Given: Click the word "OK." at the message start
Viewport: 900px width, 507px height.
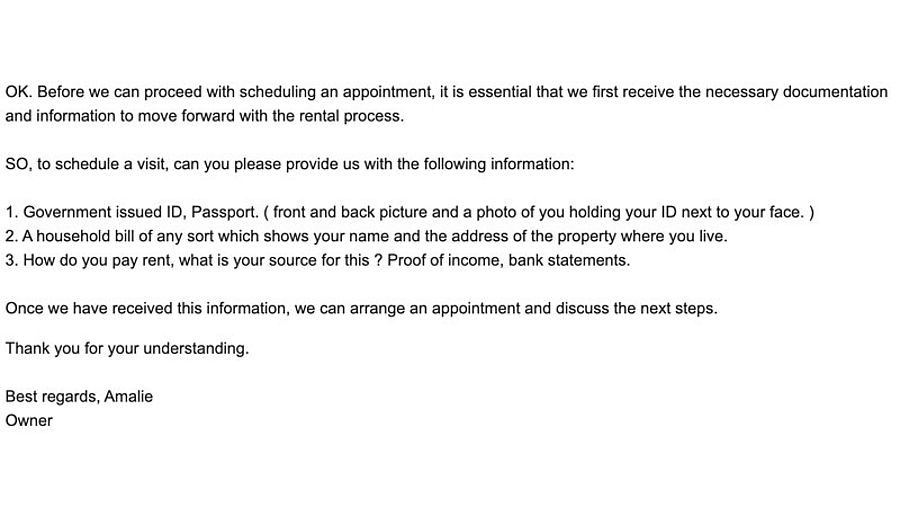Looking at the screenshot, I should click(18, 92).
